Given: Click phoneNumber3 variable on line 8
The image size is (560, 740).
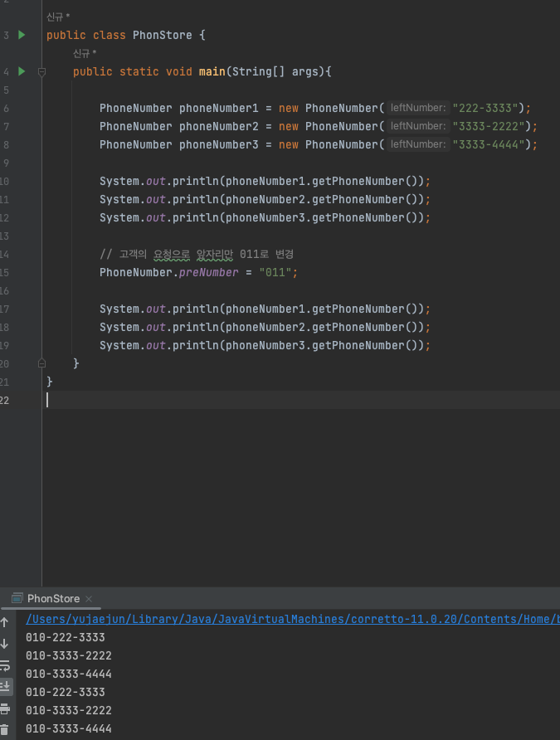Looking at the screenshot, I should pos(219,145).
